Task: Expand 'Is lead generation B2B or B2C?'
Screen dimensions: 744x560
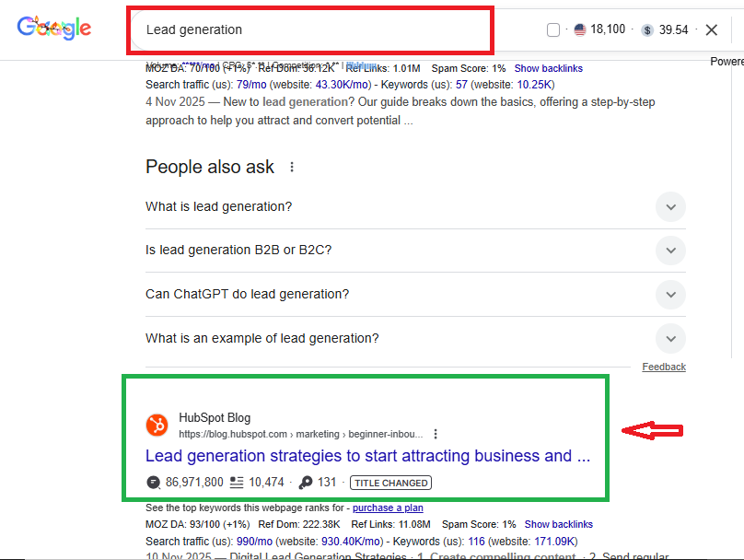Action: pyautogui.click(x=670, y=251)
